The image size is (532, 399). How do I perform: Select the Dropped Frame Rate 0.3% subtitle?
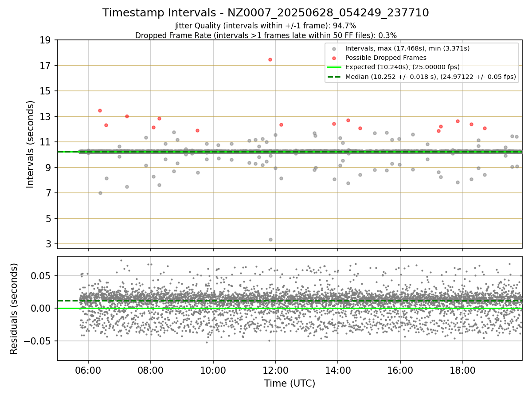[x=266, y=35]
